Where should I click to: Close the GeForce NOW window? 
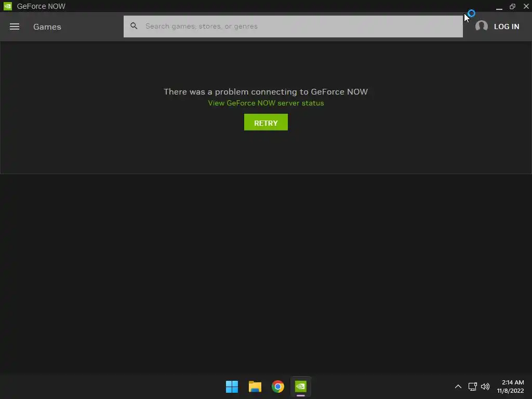(526, 6)
